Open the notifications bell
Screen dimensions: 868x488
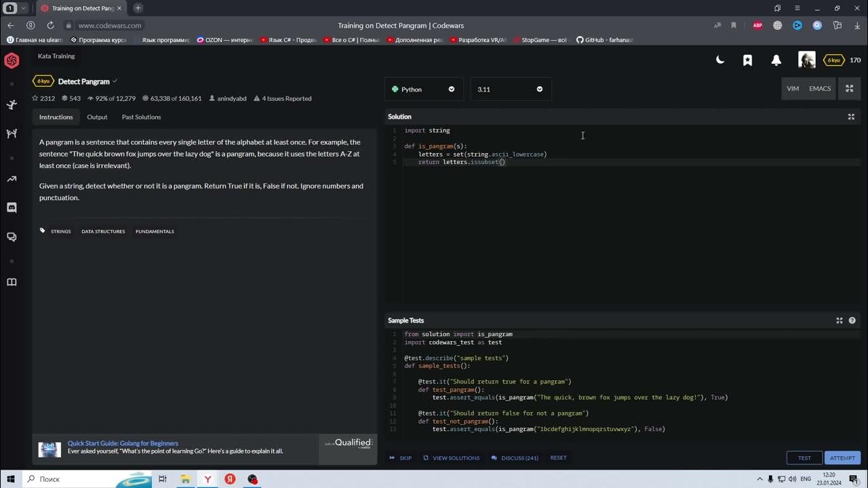(x=776, y=60)
